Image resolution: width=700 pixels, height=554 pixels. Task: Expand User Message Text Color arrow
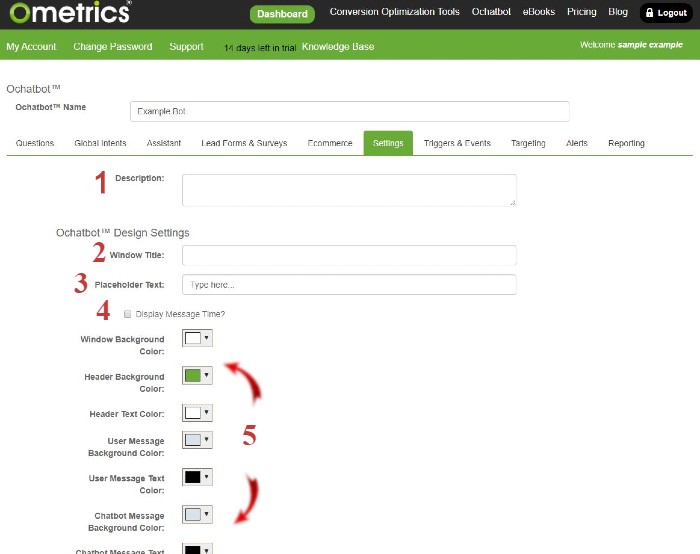pyautogui.click(x=206, y=477)
